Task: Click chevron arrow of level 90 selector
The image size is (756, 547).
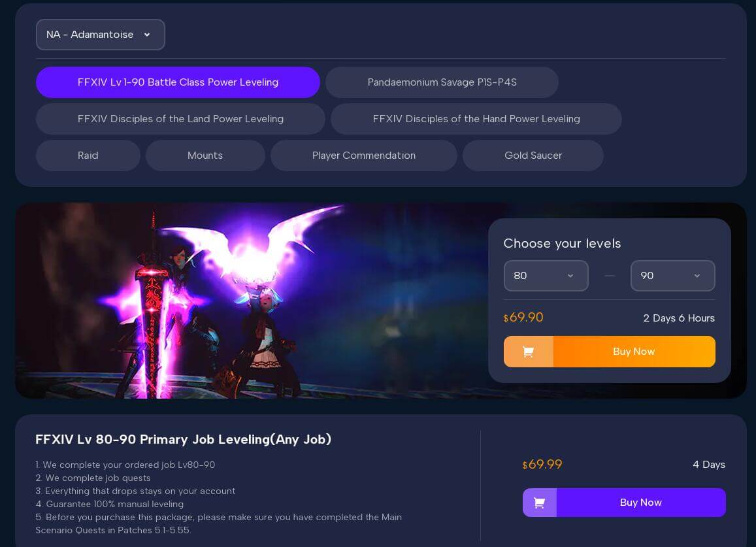Action: (x=697, y=276)
